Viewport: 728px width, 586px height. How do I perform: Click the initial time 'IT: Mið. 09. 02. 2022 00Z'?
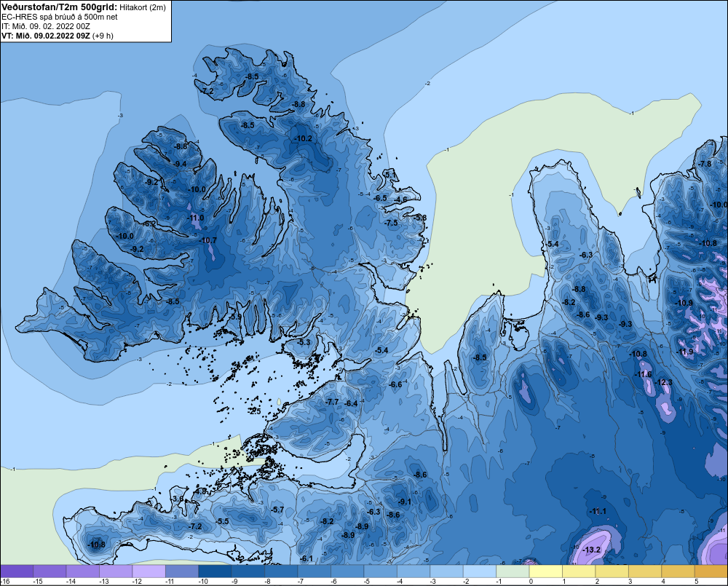(x=45, y=26)
